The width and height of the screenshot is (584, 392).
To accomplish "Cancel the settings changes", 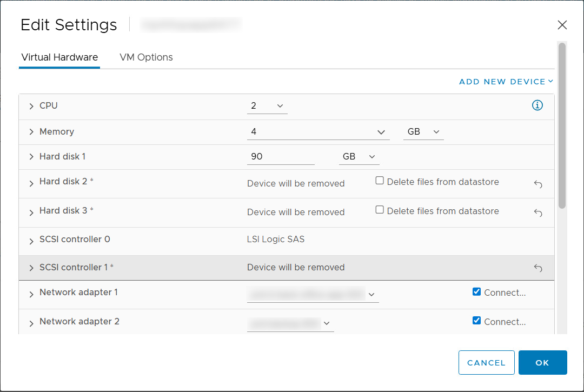I will (486, 362).
